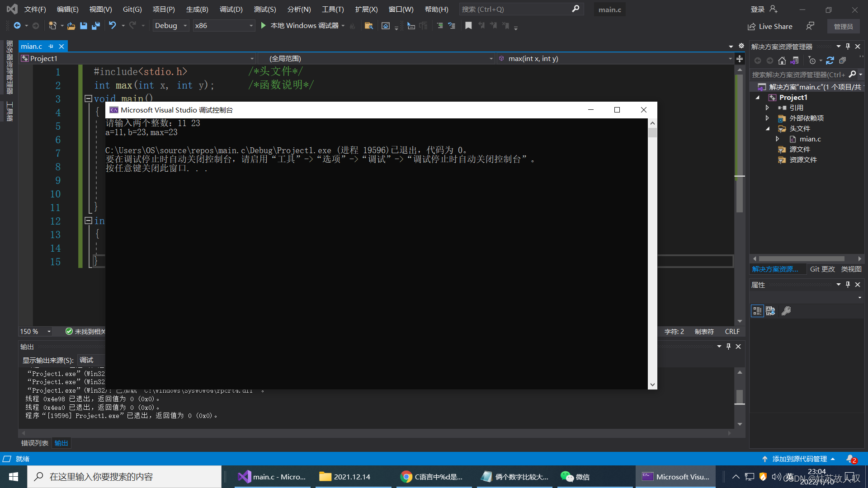Open WeChat from the taskbar
The width and height of the screenshot is (868, 488).
(x=575, y=477)
